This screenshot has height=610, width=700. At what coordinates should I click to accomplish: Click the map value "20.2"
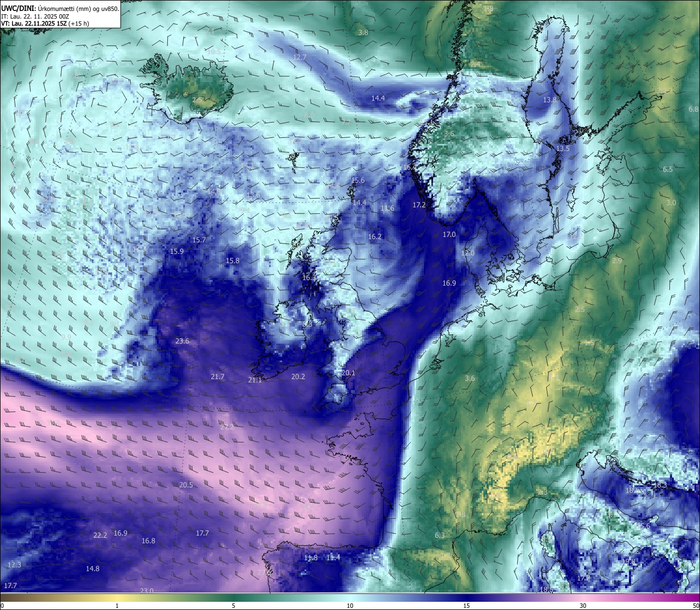coord(298,376)
